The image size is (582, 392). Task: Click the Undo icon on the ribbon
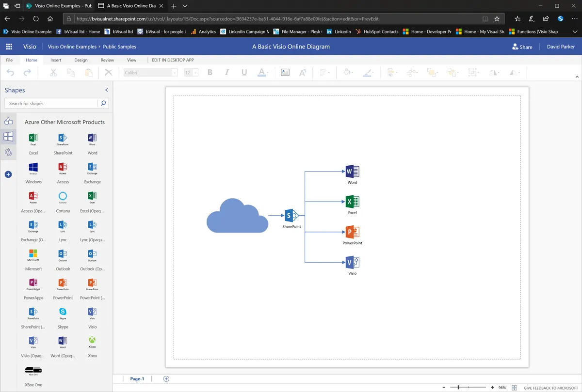(x=10, y=72)
